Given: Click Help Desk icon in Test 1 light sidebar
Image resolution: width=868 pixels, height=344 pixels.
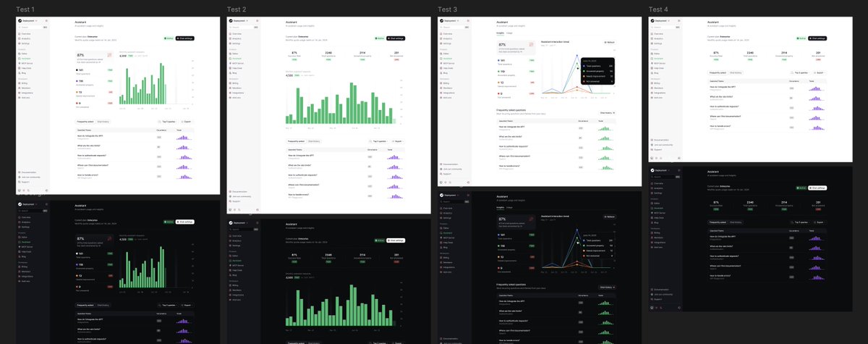Looking at the screenshot, I should click(19, 68).
